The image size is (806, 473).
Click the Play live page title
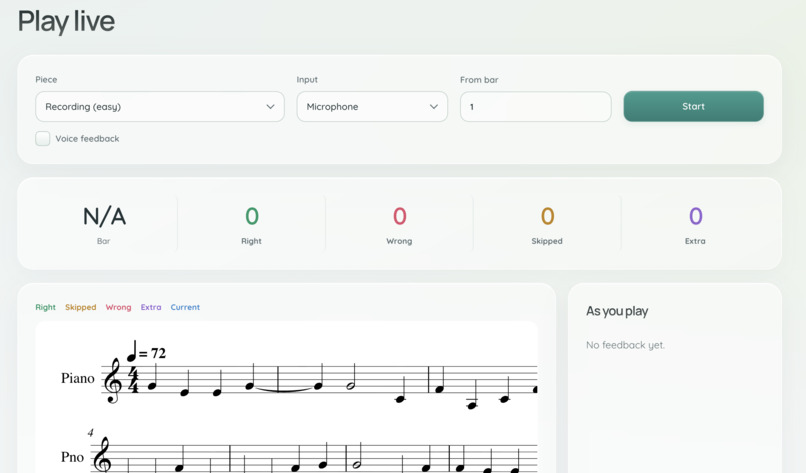pos(66,22)
